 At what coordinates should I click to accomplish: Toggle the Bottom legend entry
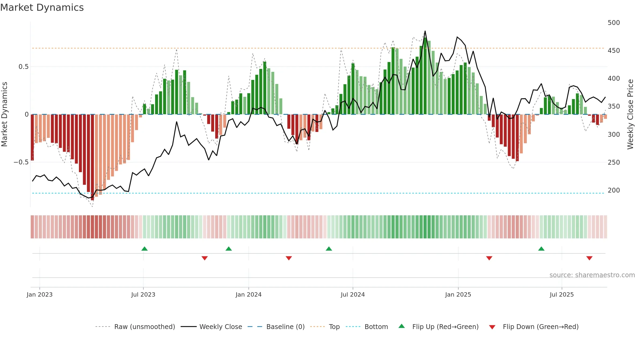tap(367, 327)
